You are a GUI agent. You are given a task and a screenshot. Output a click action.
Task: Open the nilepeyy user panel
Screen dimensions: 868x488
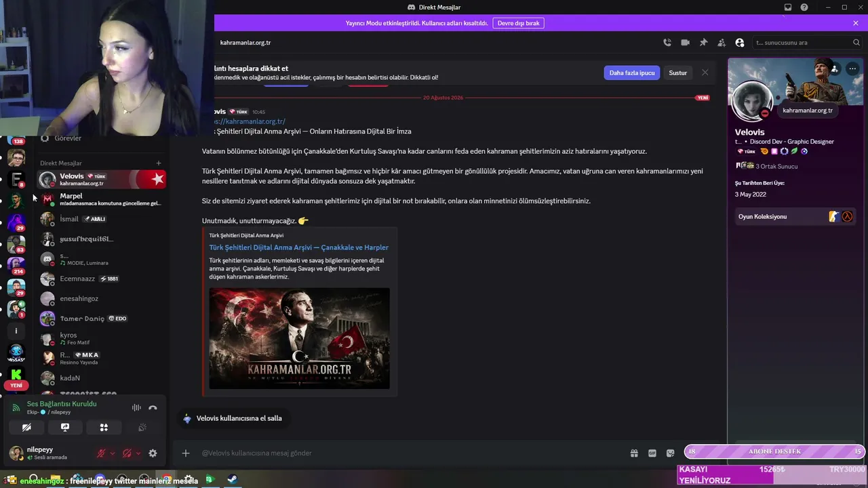tap(47, 453)
